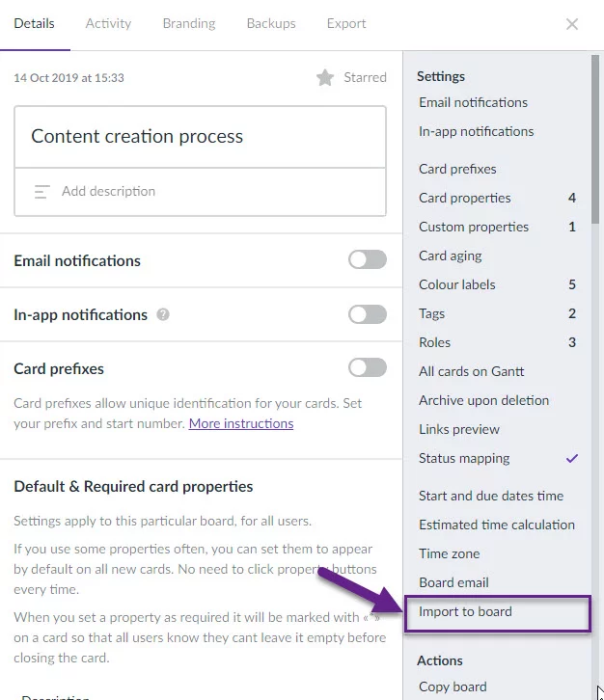
Task: Open the Export tab
Action: pos(346,23)
